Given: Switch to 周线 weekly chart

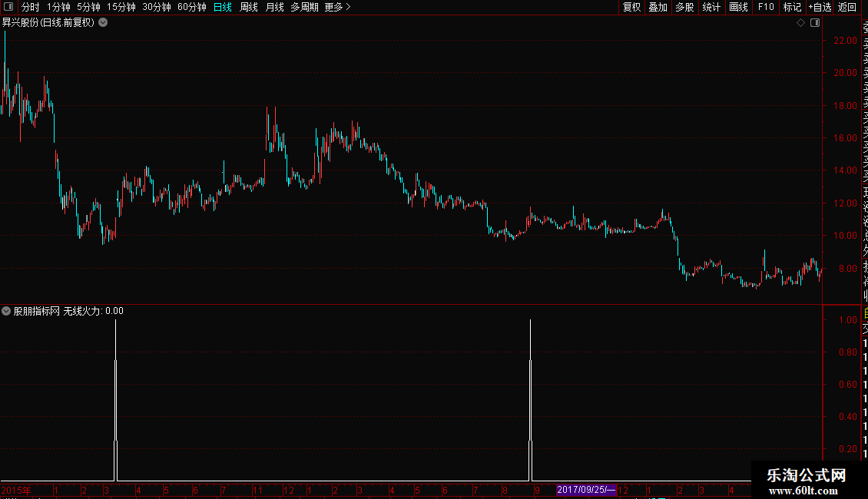Looking at the screenshot, I should point(249,7).
